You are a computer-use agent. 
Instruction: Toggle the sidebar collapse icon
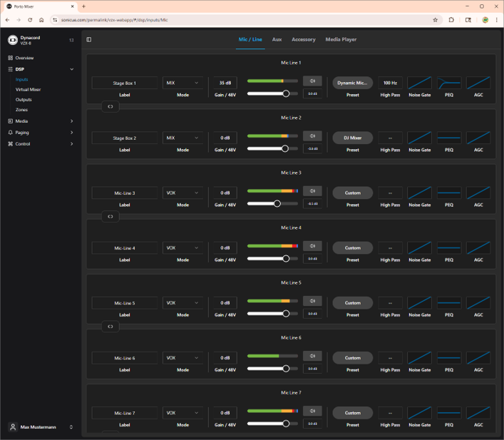89,40
